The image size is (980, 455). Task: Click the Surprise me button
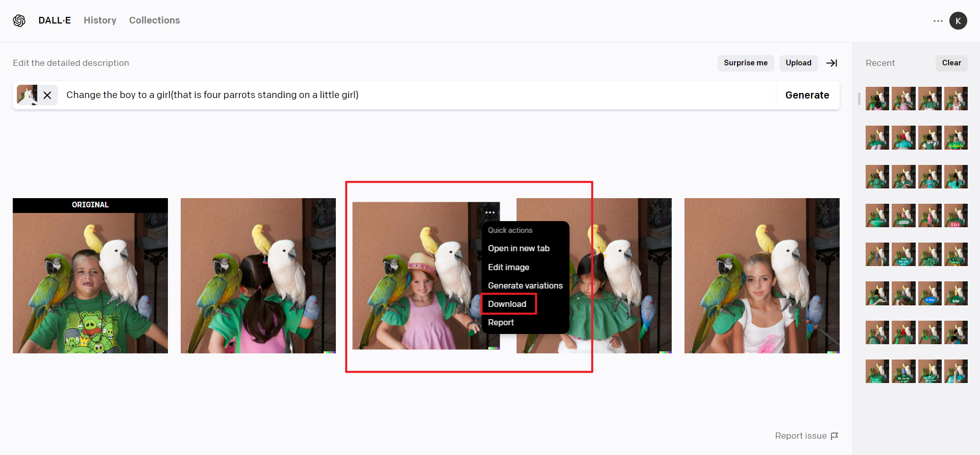(x=746, y=63)
